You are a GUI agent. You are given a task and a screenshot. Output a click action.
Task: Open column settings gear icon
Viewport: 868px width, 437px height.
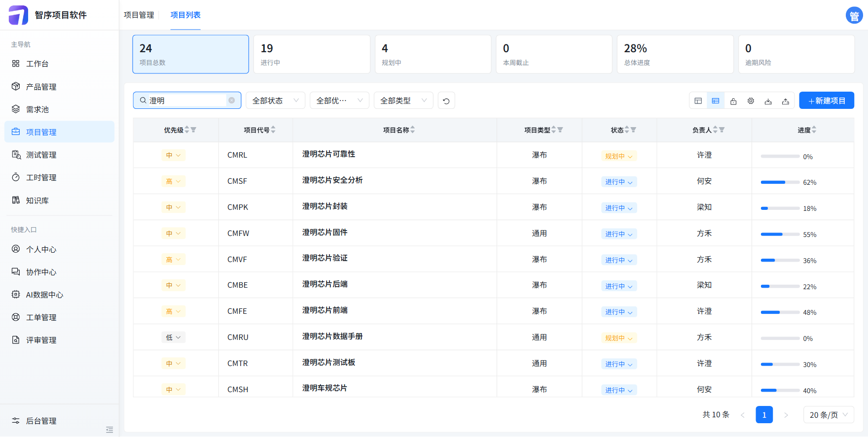(751, 101)
